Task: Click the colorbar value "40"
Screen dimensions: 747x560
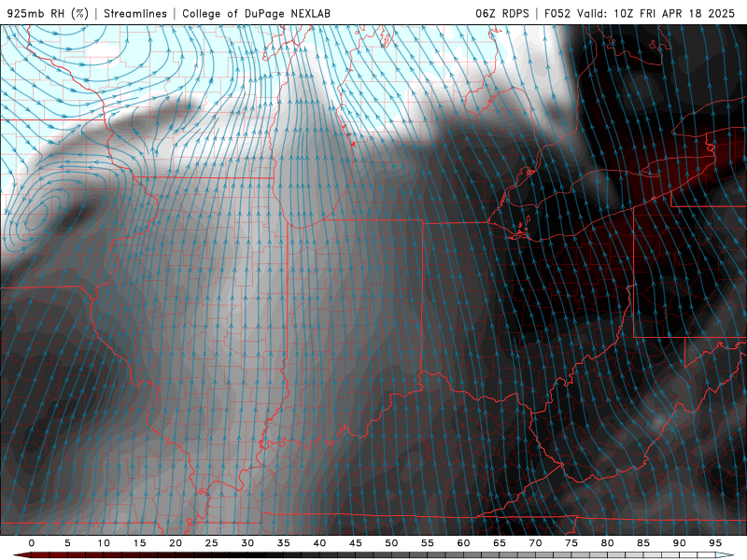Action: tap(319, 543)
